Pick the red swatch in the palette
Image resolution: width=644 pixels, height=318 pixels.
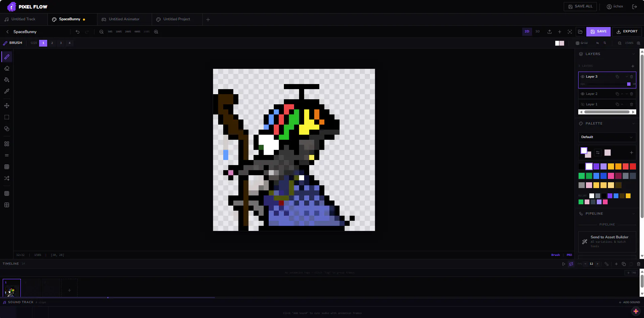[x=633, y=166]
